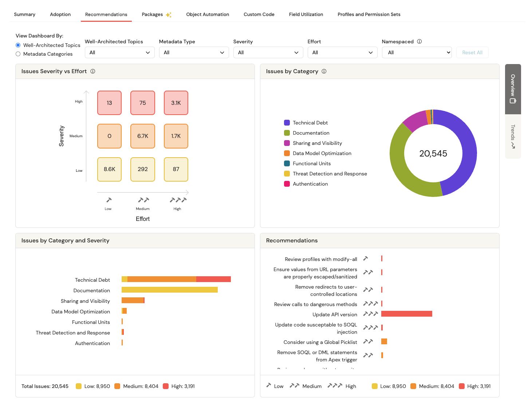Image resolution: width=532 pixels, height=412 pixels.
Task: Click the double hammer Medium effort axis icon
Action: pos(143,200)
